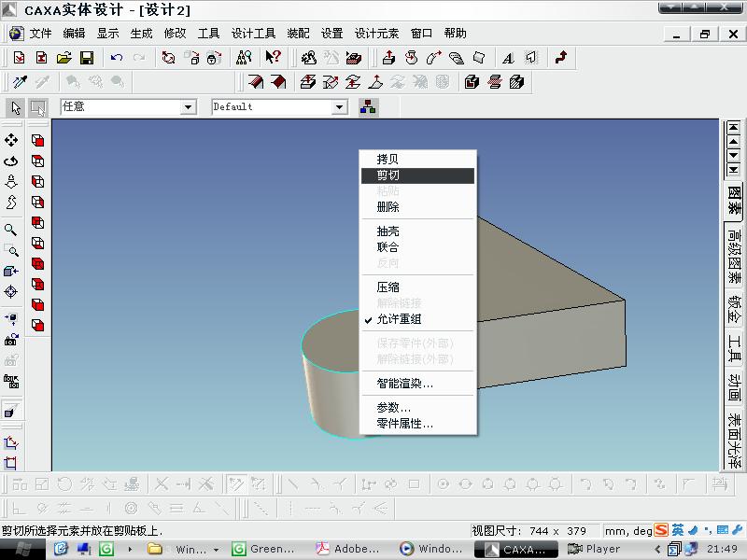
Task: Switch to the 表面光泽 catalog tab
Action: 734,440
